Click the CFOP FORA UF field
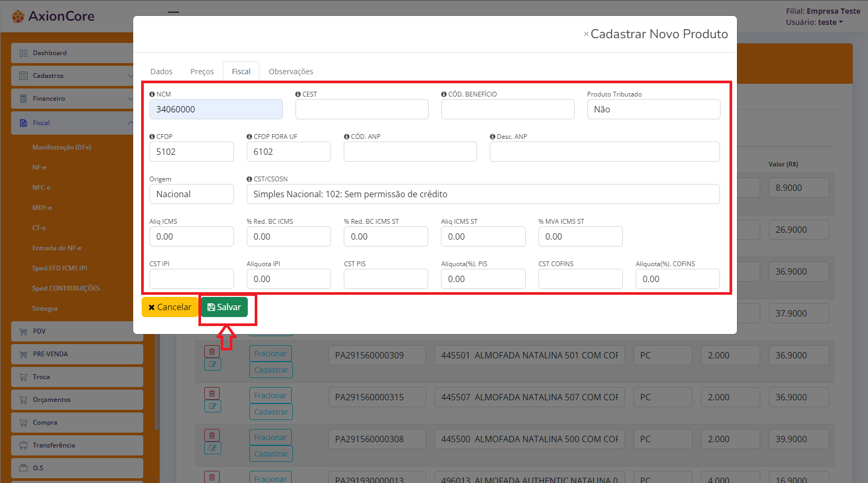This screenshot has height=483, width=868. coord(289,152)
